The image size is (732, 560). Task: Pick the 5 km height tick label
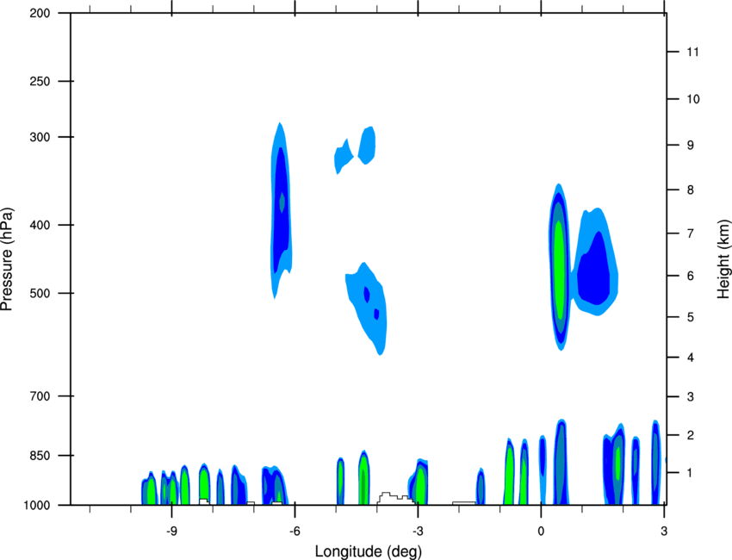(691, 317)
